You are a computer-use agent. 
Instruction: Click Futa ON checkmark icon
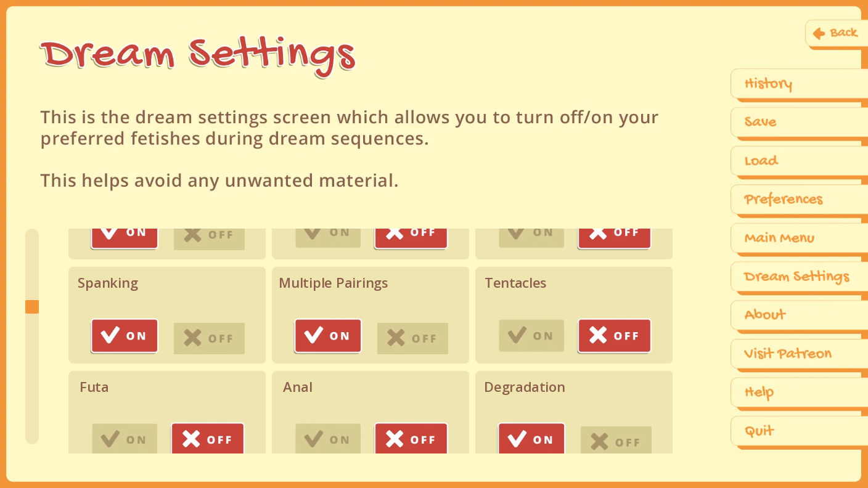tap(110, 439)
